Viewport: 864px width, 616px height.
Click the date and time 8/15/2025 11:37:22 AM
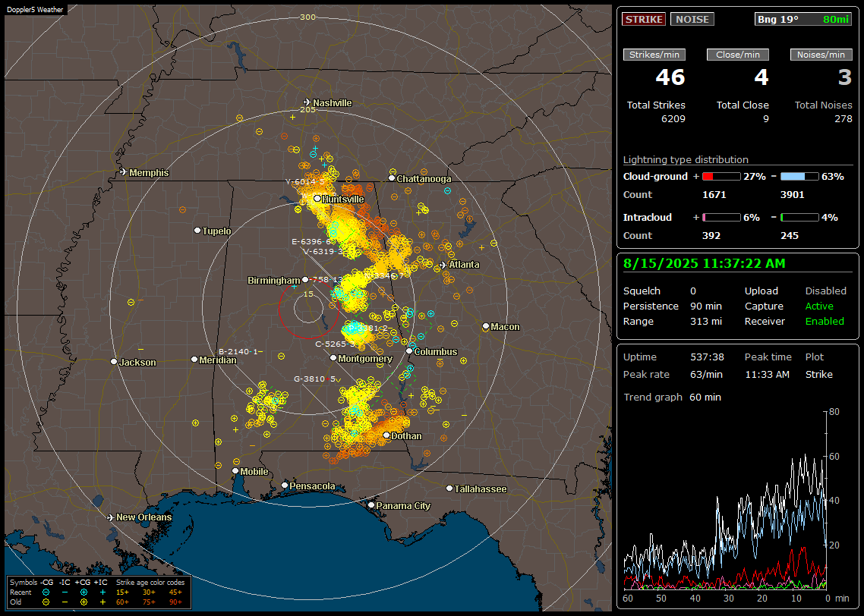705,264
